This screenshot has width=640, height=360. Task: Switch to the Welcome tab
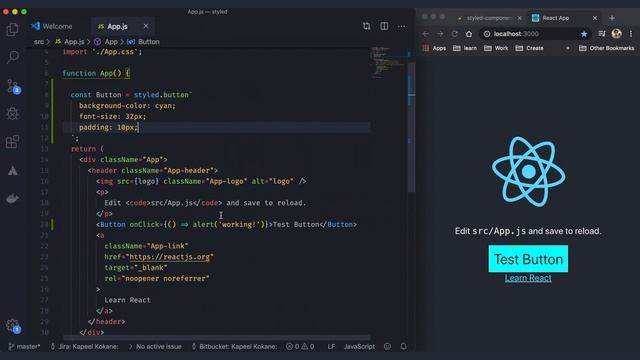coord(52,26)
